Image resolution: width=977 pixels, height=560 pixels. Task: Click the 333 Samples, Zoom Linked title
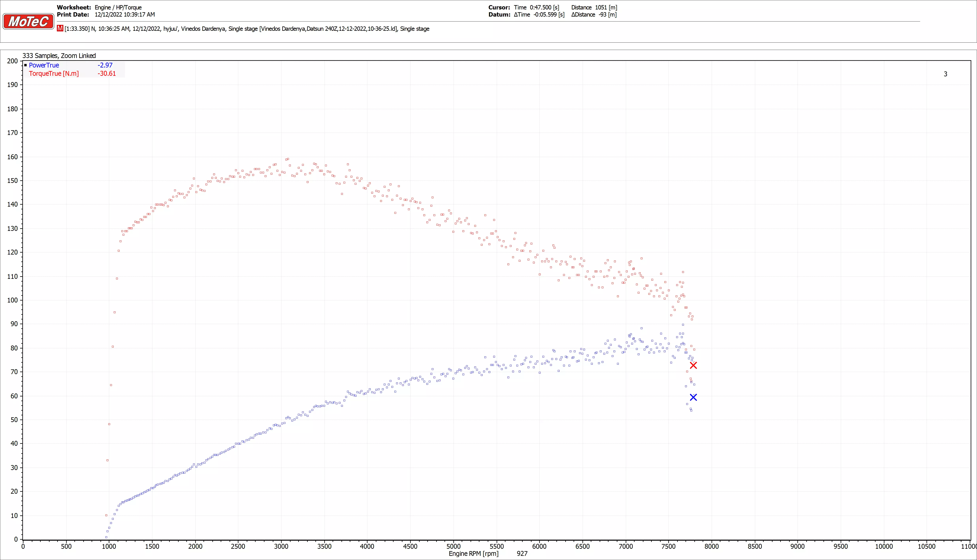[x=59, y=56]
